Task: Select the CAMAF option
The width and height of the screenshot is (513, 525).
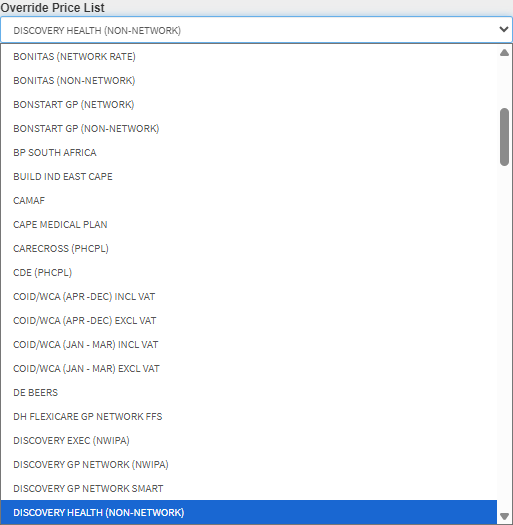Action: [x=249, y=201]
